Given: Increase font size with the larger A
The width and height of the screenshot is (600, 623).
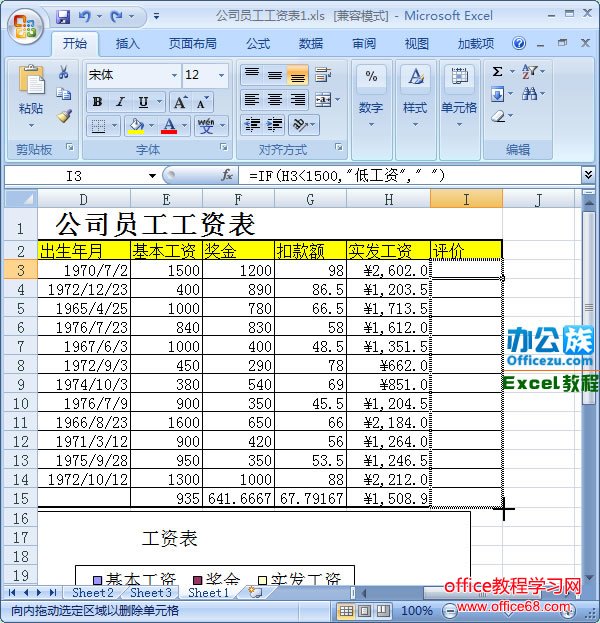Looking at the screenshot, I should (x=180, y=103).
